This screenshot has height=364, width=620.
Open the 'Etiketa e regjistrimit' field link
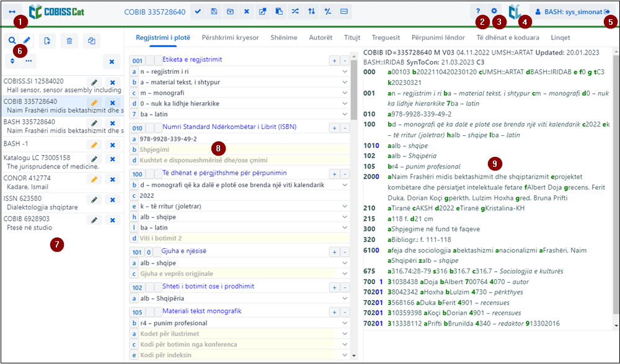pos(192,60)
